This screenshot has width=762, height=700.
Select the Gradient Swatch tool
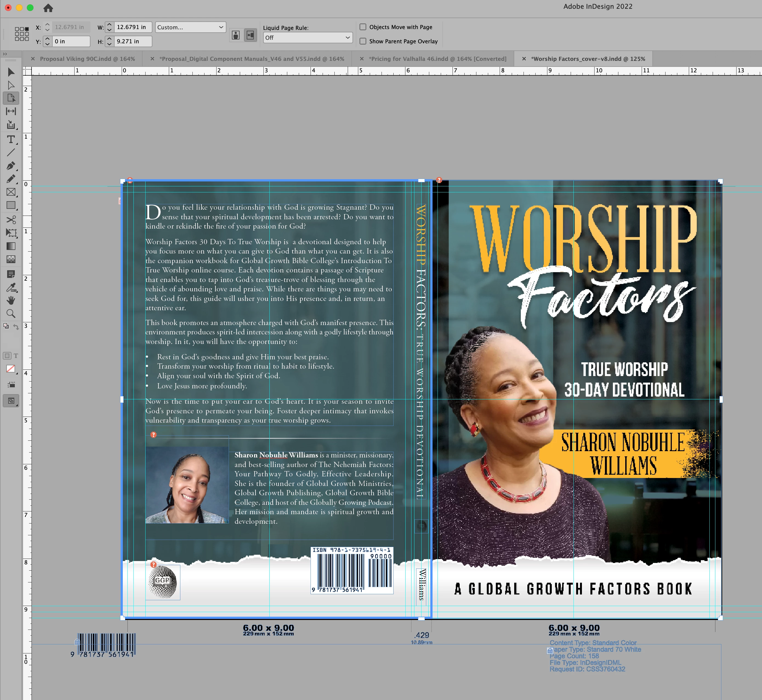click(11, 246)
